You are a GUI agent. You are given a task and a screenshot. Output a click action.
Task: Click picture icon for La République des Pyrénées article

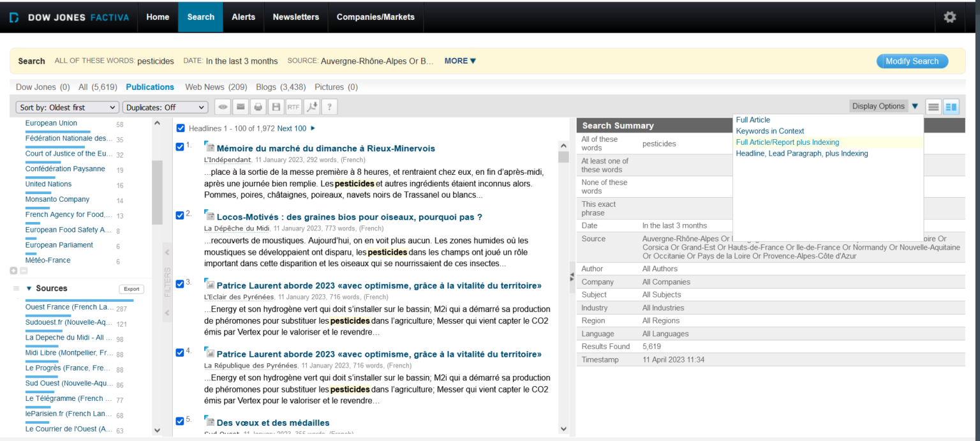coord(209,354)
